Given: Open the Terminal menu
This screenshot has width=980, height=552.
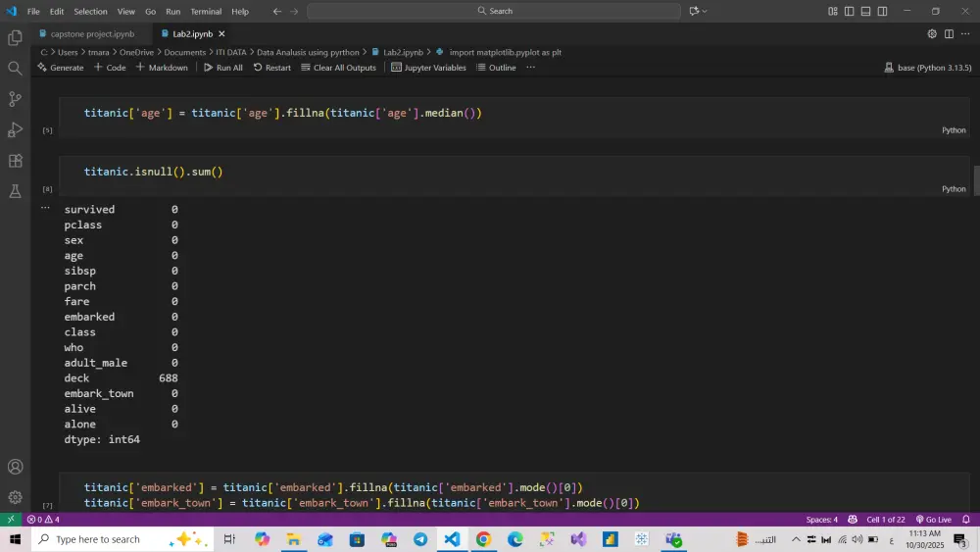Looking at the screenshot, I should point(206,11).
